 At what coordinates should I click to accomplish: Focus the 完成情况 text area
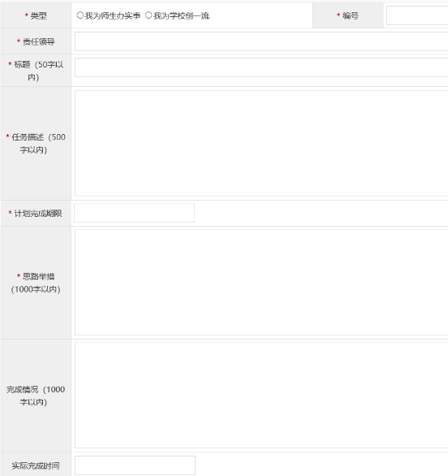click(261, 396)
